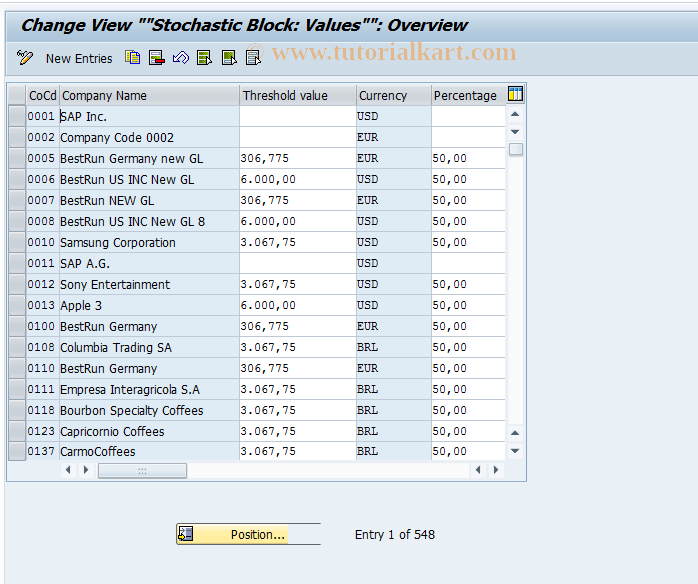This screenshot has height=584, width=698.
Task: Click the Threshold value column header
Action: coord(298,95)
